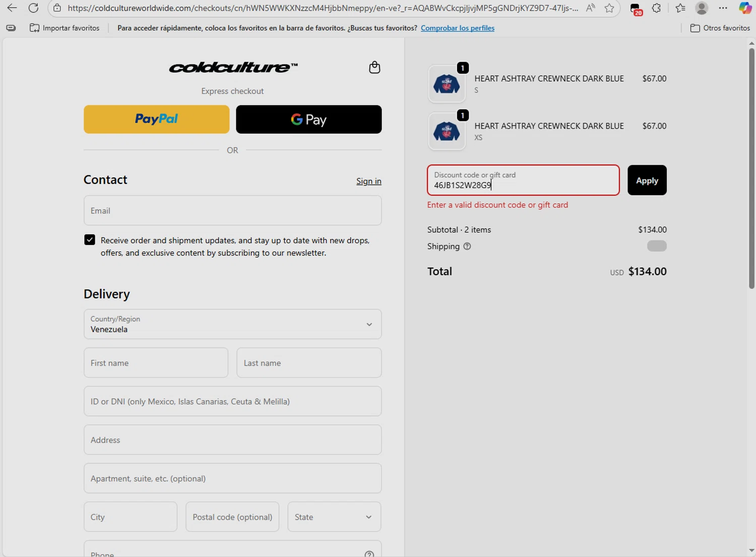Screen dimensions: 756x557
Task: Open Favorites list icon in toolbar
Action: pos(680,8)
